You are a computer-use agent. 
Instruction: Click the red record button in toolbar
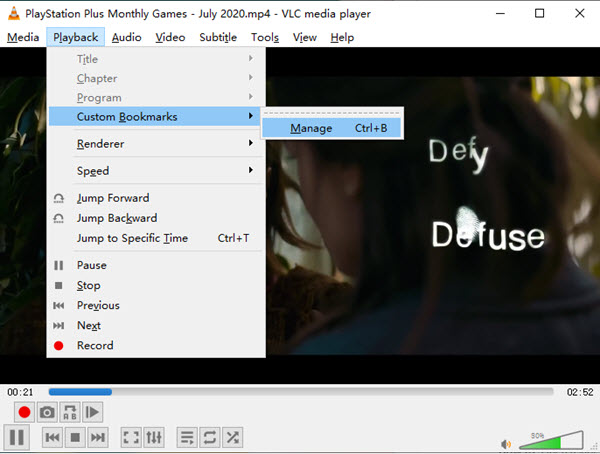[x=24, y=412]
